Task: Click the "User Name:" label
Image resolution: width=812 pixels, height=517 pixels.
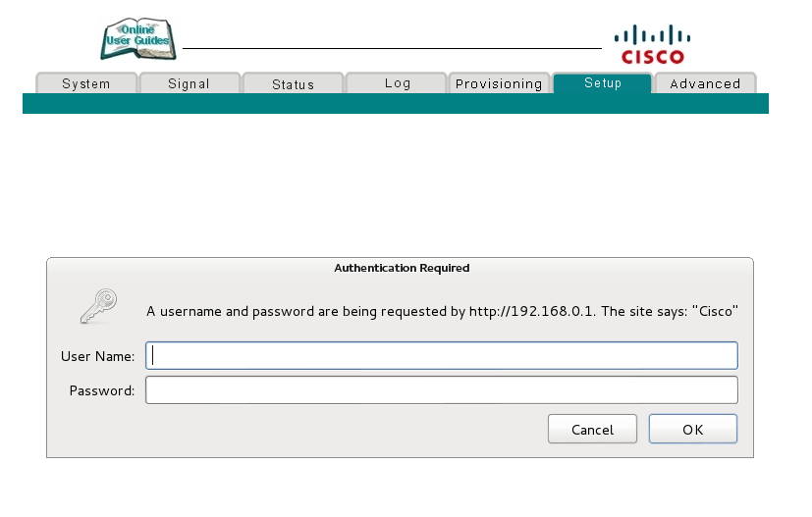Action: pyautogui.click(x=97, y=356)
